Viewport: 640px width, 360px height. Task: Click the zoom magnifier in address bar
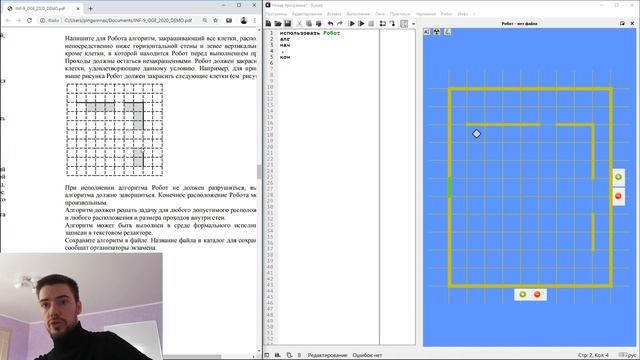(x=205, y=20)
